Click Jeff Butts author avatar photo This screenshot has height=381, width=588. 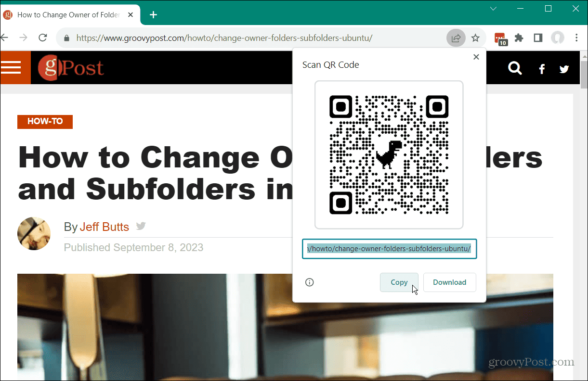coord(34,233)
